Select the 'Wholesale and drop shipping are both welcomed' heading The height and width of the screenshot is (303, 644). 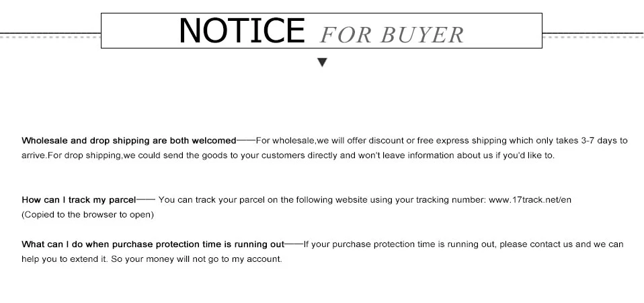coord(129,141)
